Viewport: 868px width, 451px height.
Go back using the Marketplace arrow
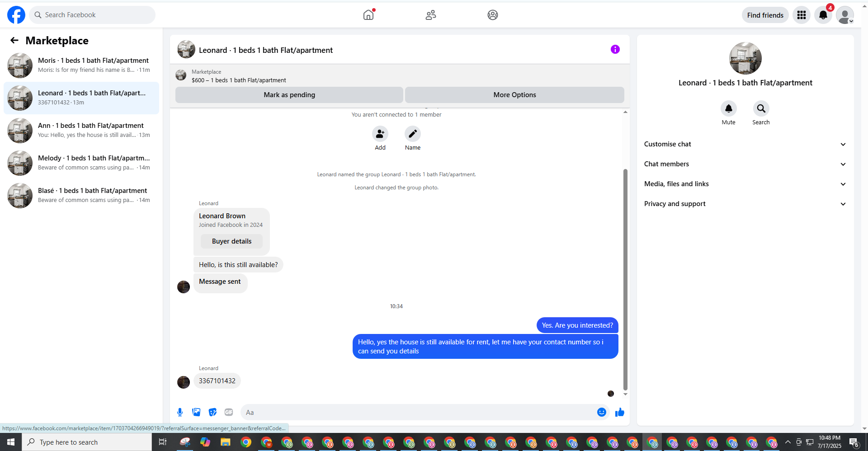tap(14, 41)
